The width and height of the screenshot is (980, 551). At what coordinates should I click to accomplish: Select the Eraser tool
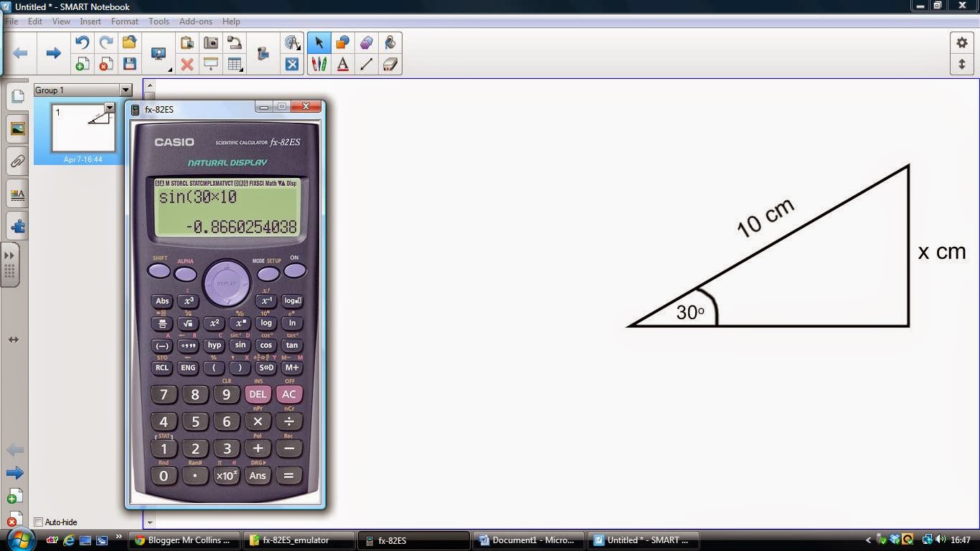pos(390,65)
